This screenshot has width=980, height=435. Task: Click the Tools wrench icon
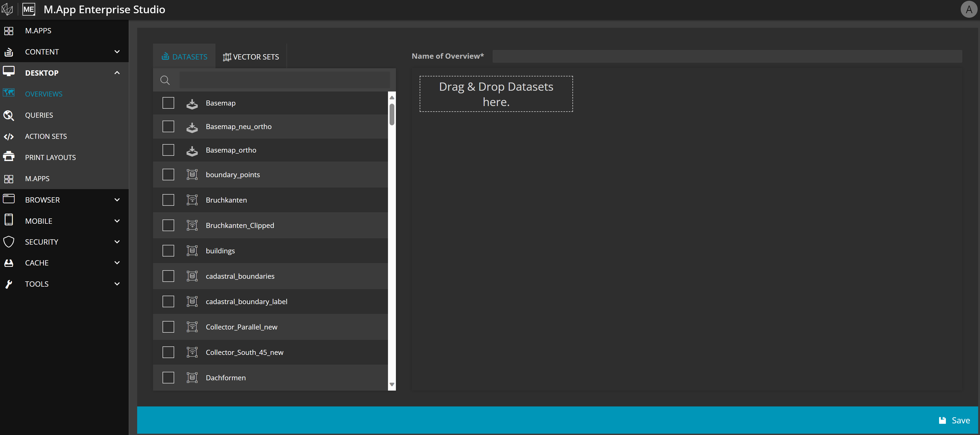pos(9,284)
